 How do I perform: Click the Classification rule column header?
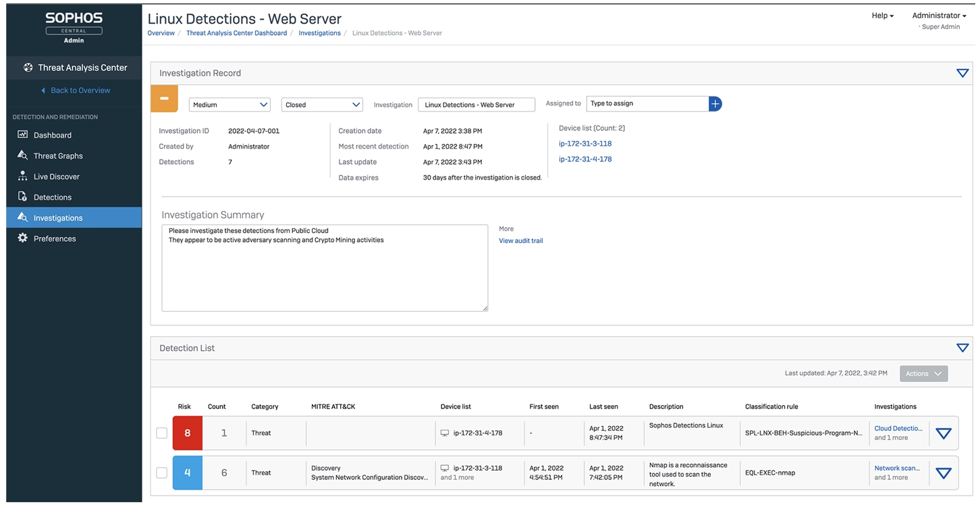[x=771, y=407]
